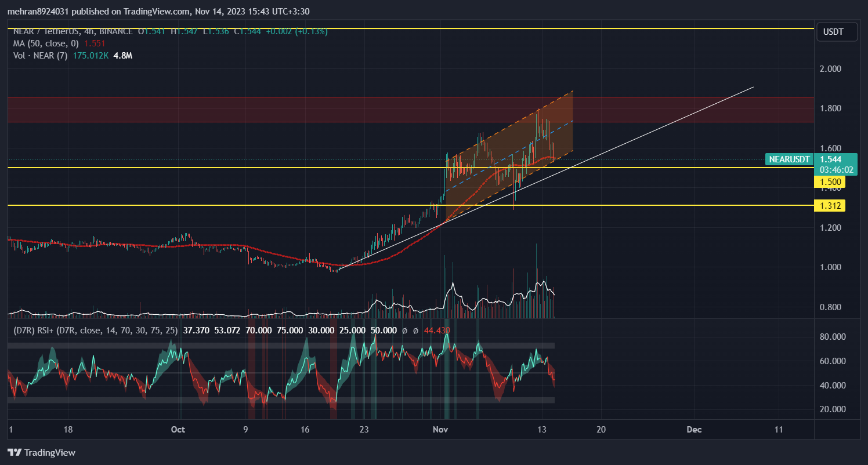The height and width of the screenshot is (465, 868).
Task: Click the RSI legend value 53.072
Action: coord(227,330)
